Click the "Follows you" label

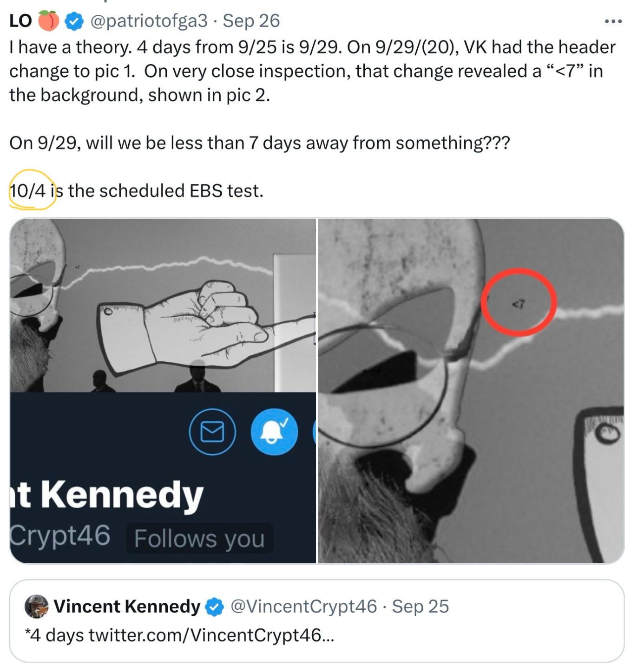point(199,539)
